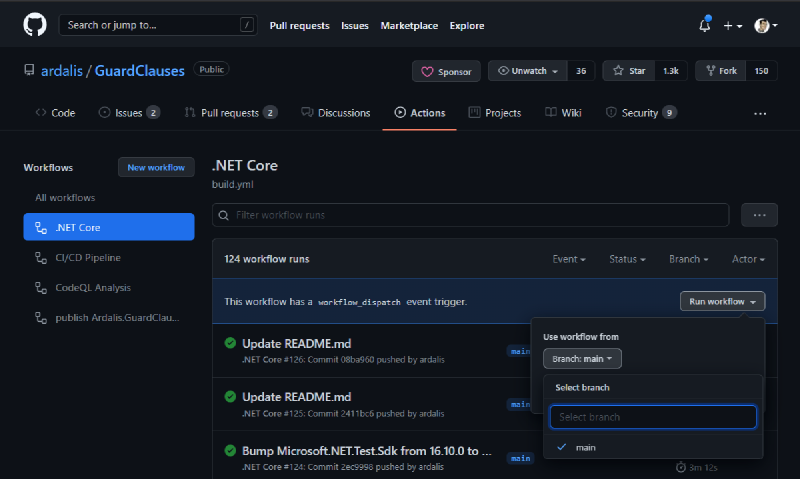Open the workflow options ellipsis button
Image resolution: width=800 pixels, height=479 pixels.
(x=759, y=215)
